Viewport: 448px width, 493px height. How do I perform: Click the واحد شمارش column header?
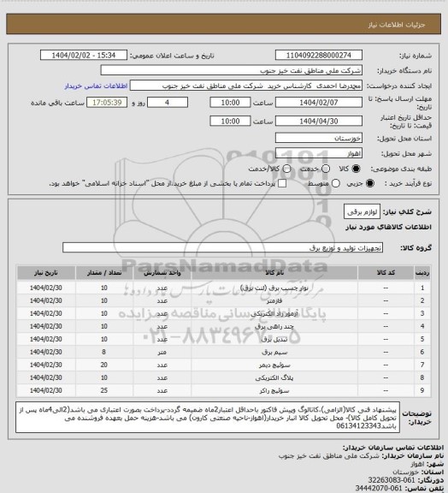tap(162, 272)
